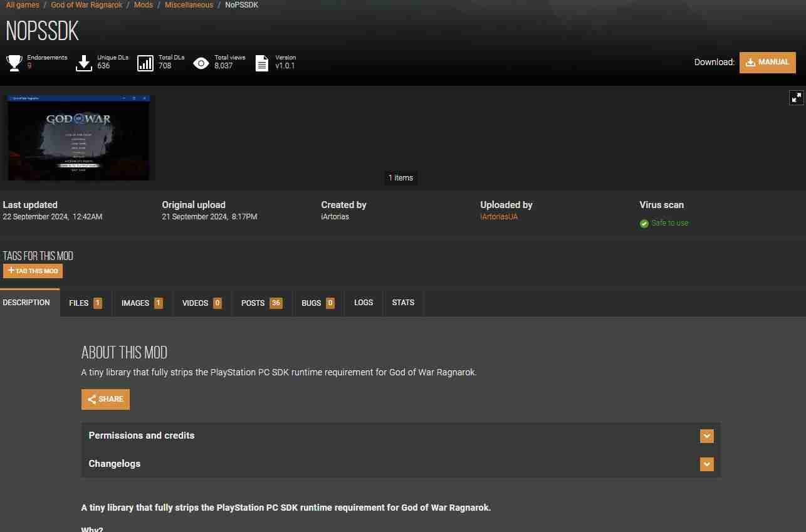Click the Tag This Mod button
Image resolution: width=806 pixels, height=532 pixels.
point(33,271)
